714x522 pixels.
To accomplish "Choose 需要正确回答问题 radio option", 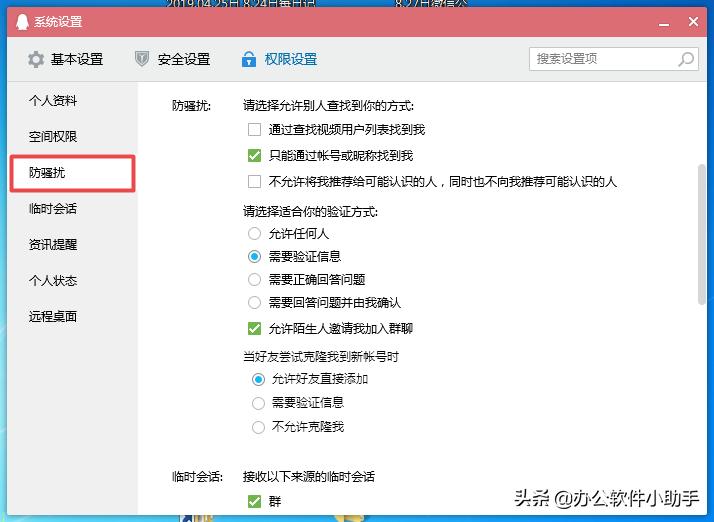I will [256, 280].
